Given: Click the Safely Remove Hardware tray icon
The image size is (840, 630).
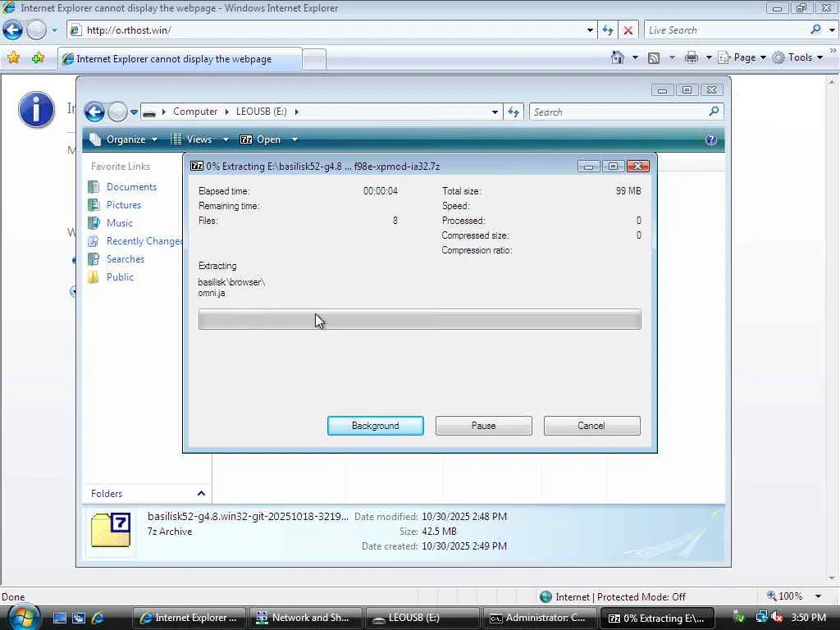Looking at the screenshot, I should [739, 618].
